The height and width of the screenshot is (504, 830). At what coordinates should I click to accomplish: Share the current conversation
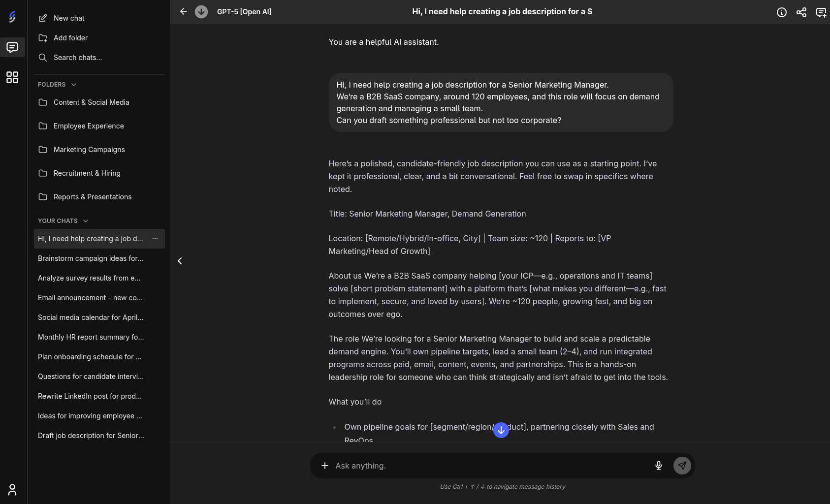(x=801, y=12)
